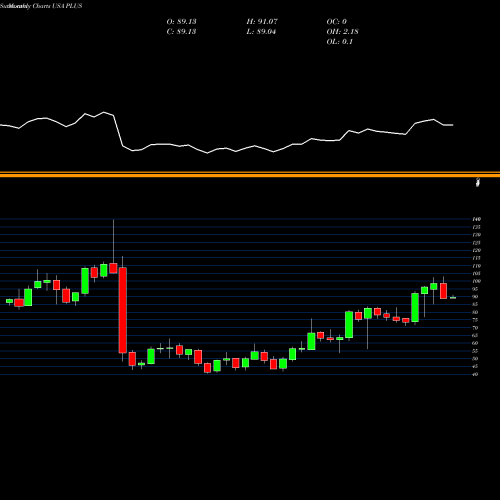Click the 90 price axis label
The image size is (500, 500).
tap(475, 297)
